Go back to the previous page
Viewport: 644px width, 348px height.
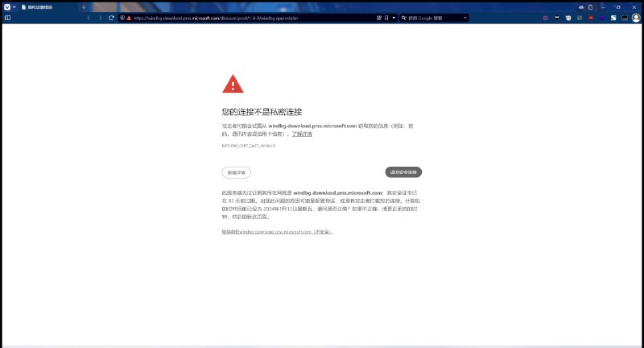coord(89,18)
